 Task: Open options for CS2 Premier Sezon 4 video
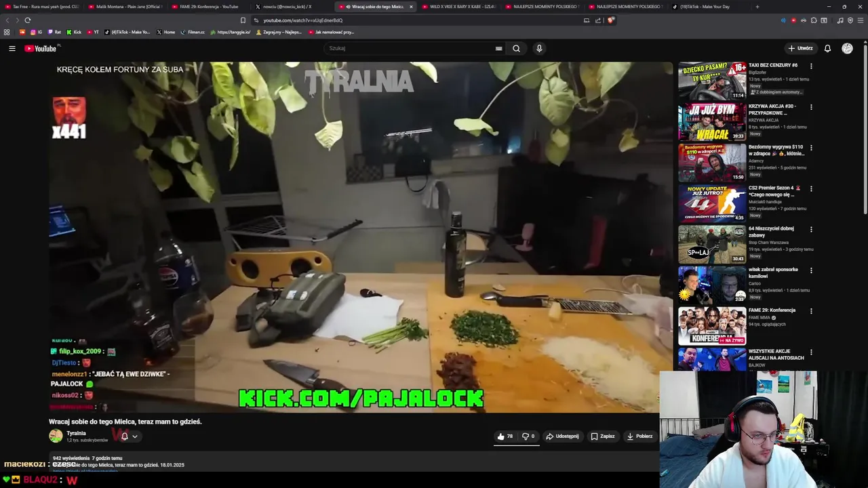click(x=811, y=188)
